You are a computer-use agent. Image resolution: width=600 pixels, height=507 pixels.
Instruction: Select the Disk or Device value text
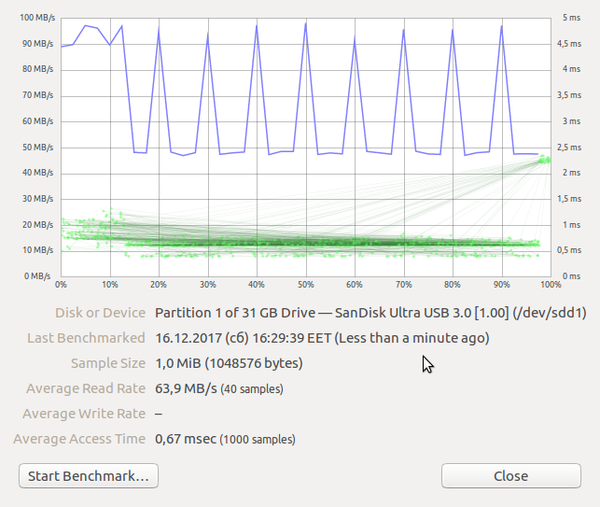pyautogui.click(x=370, y=313)
